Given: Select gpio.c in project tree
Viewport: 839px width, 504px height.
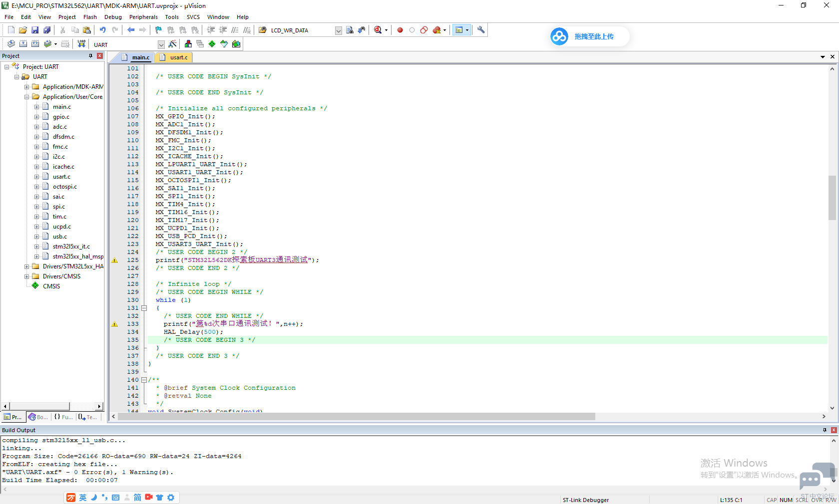Looking at the screenshot, I should 61,117.
